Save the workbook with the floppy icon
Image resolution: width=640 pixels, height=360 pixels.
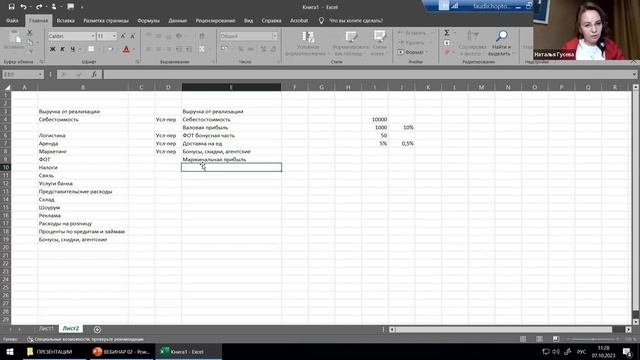(11, 7)
